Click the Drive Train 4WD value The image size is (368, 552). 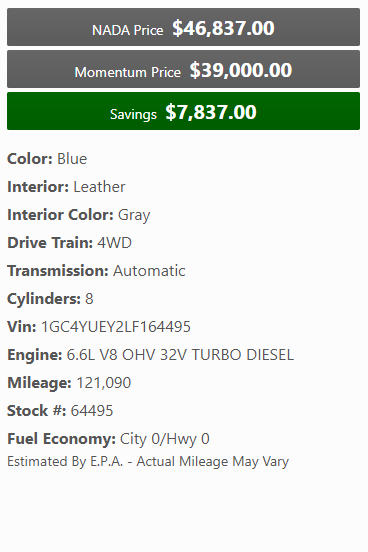114,243
